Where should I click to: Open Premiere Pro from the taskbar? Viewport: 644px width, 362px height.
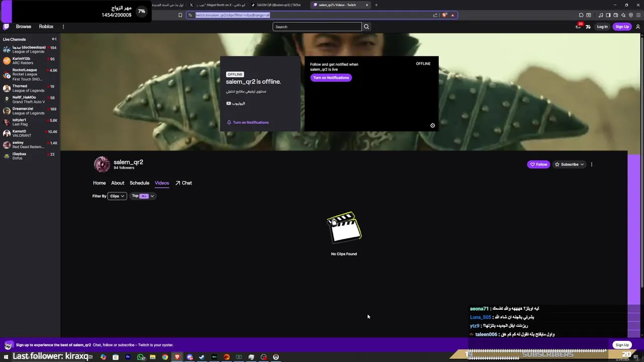tap(128, 357)
